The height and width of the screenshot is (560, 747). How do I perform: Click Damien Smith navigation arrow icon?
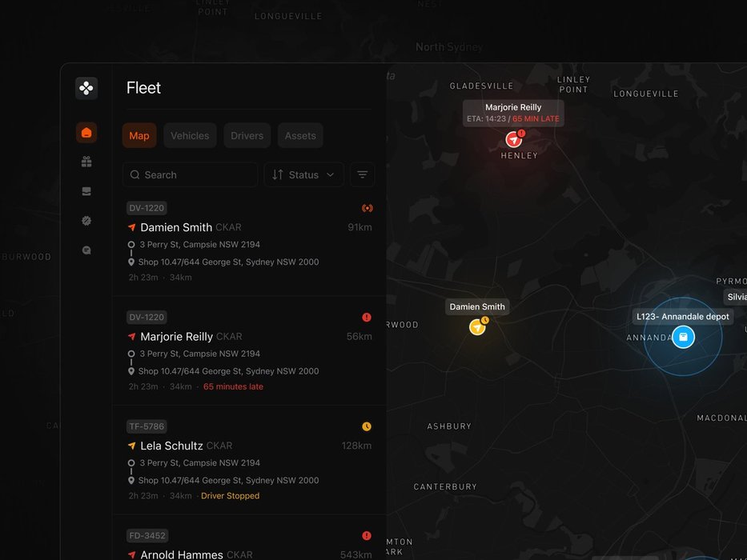tap(131, 227)
